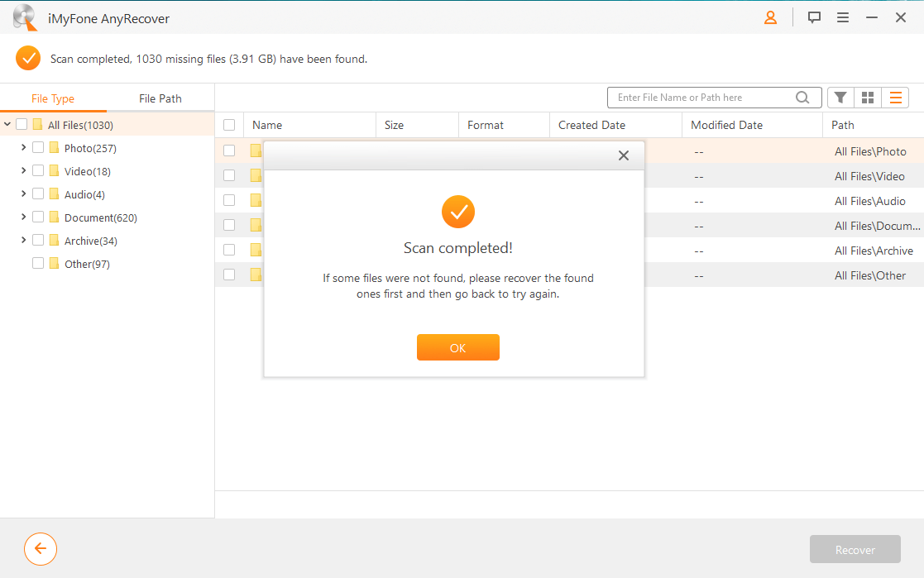This screenshot has width=924, height=578.
Task: Click the iMyFone AnyRecover logo
Action: (25, 17)
